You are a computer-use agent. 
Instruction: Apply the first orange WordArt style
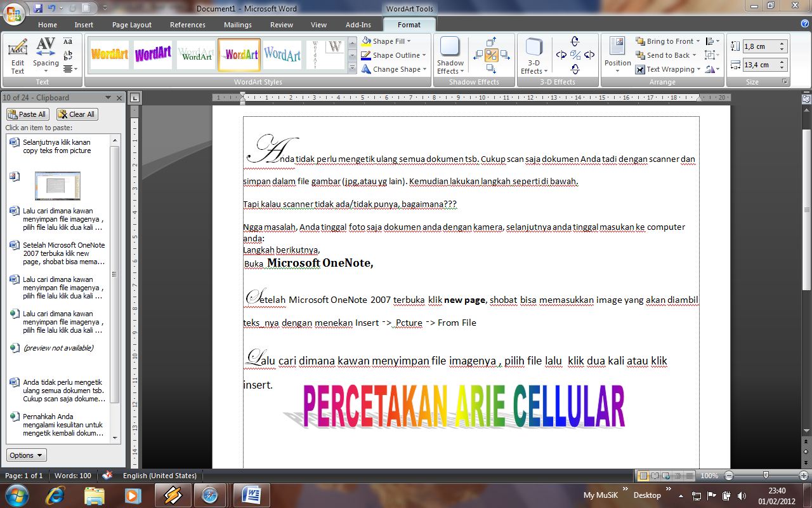(x=109, y=55)
